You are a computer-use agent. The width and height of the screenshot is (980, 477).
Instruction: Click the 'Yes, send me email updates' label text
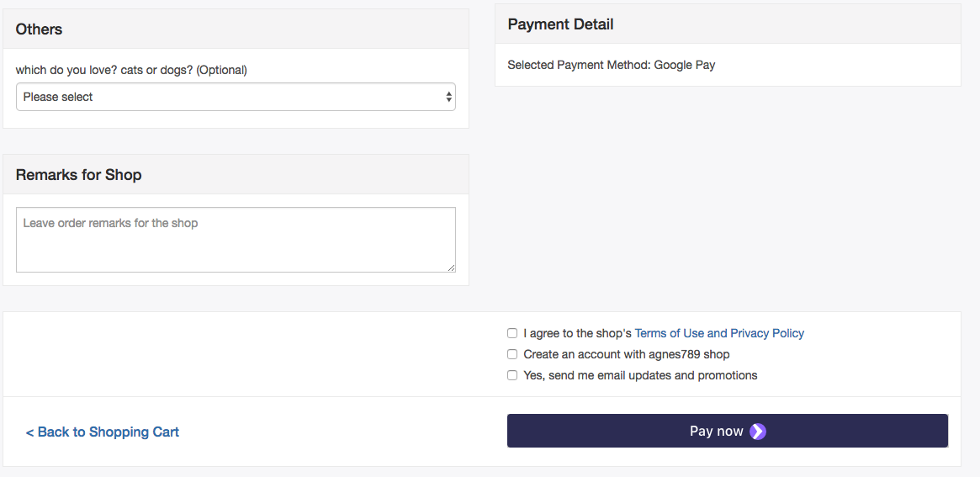pos(640,376)
